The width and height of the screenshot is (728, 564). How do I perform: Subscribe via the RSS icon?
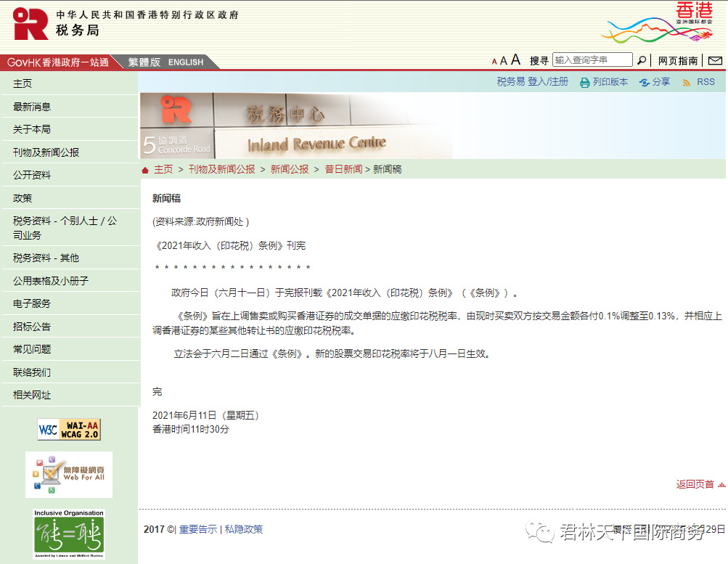685,81
